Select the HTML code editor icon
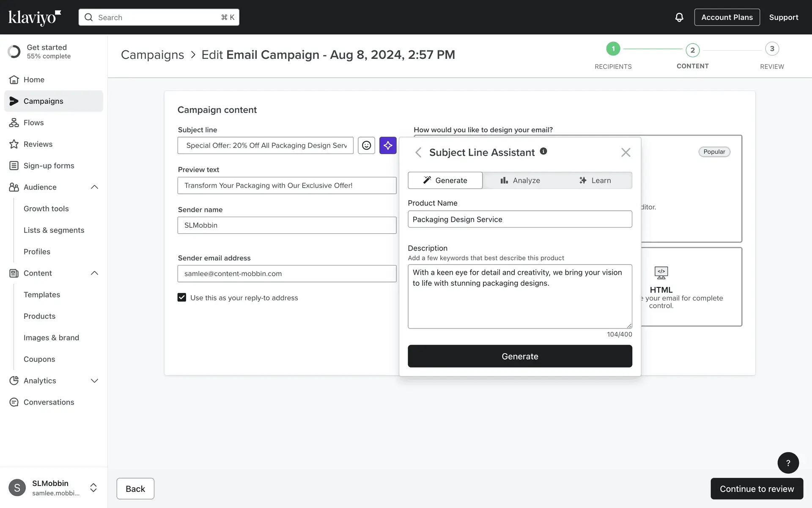 [x=661, y=273]
